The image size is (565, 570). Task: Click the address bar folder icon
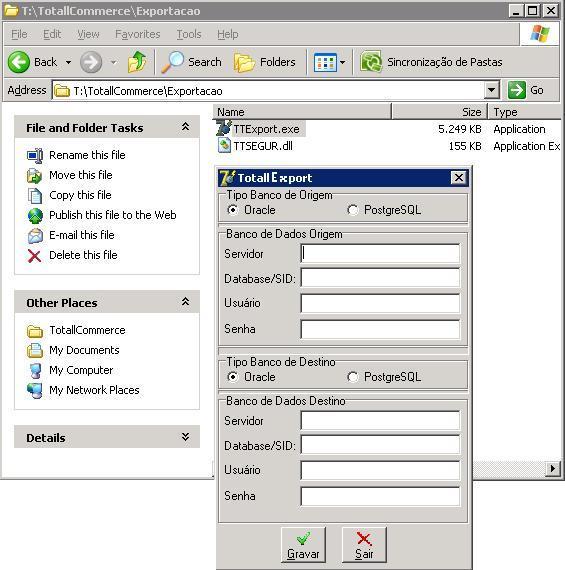(62, 91)
